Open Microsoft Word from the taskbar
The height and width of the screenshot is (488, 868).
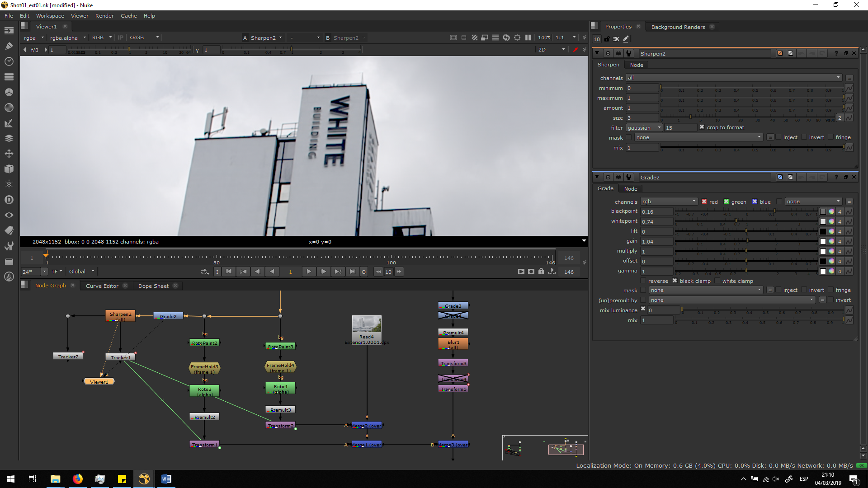click(x=166, y=479)
